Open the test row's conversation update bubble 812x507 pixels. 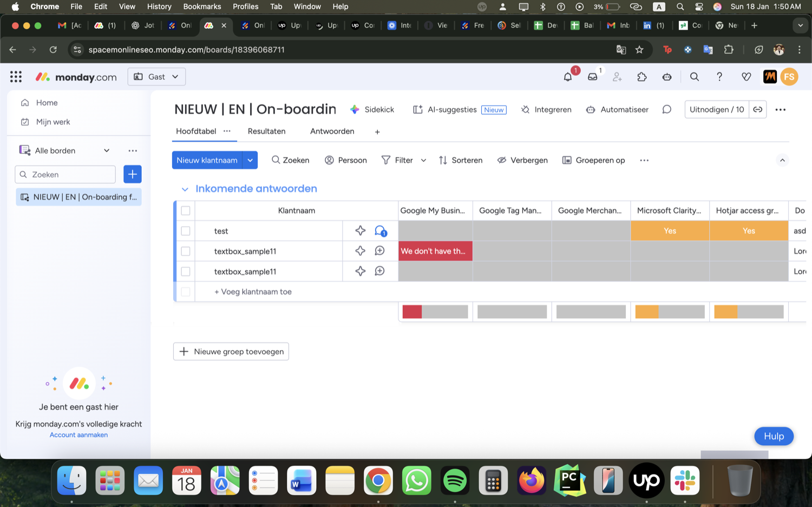[380, 231]
